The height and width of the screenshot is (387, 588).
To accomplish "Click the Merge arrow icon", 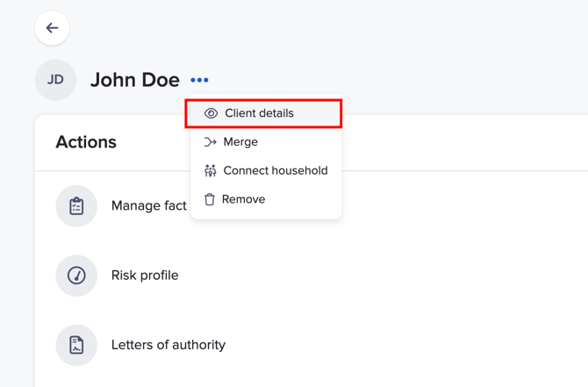I will pos(210,142).
